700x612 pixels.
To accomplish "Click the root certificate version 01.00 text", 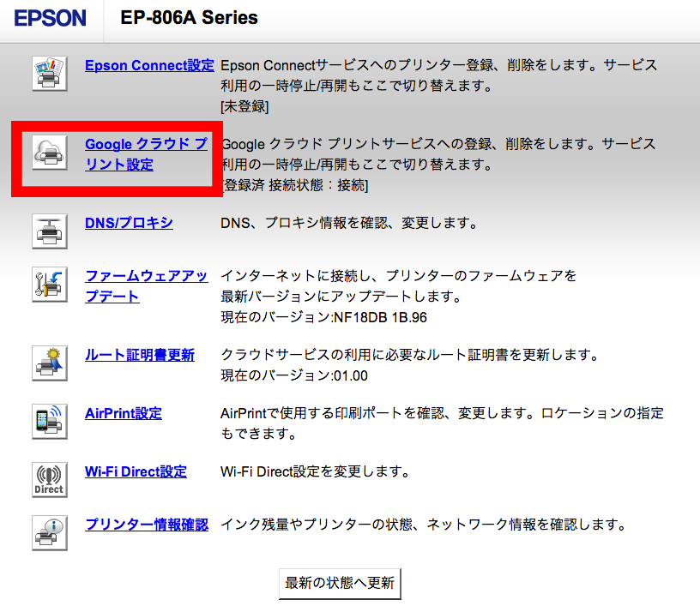I will click(351, 376).
